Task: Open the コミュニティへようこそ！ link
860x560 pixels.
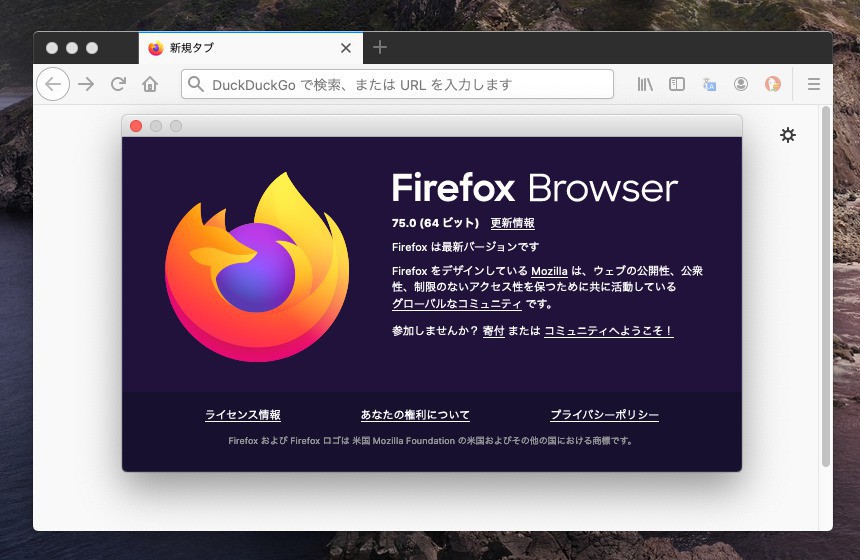Action: tap(608, 331)
